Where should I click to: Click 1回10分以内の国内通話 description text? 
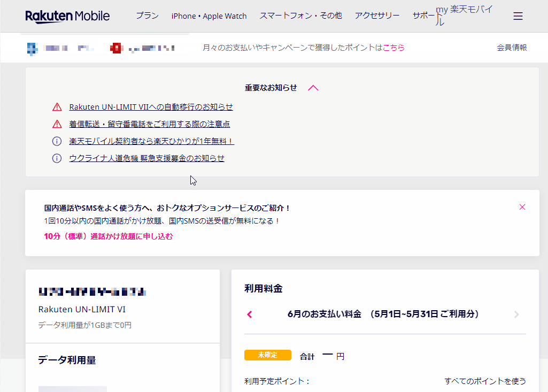(162, 221)
